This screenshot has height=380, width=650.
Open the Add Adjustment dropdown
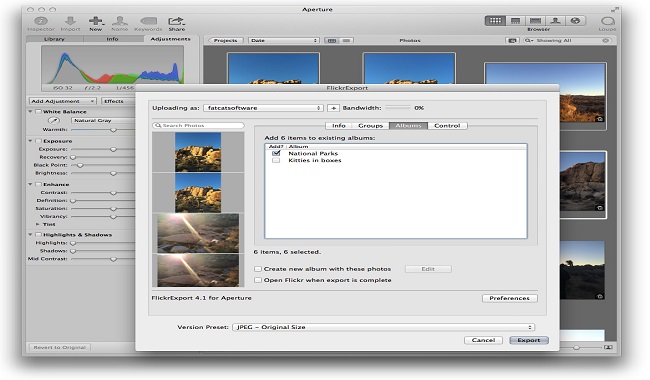(x=63, y=101)
